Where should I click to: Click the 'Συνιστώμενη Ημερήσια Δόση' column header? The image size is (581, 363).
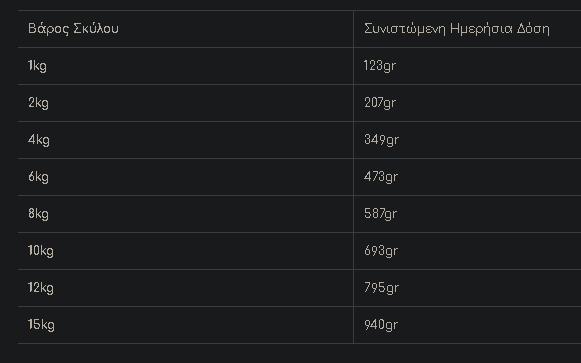coord(456,29)
